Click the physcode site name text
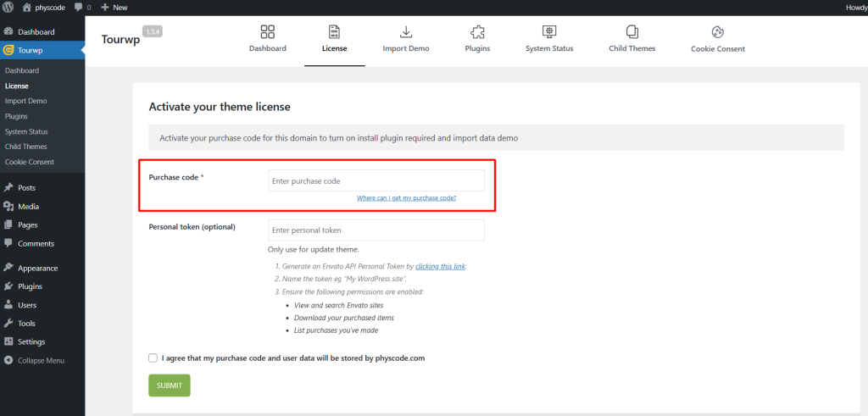Image resolution: width=868 pixels, height=416 pixels. pyautogui.click(x=50, y=8)
